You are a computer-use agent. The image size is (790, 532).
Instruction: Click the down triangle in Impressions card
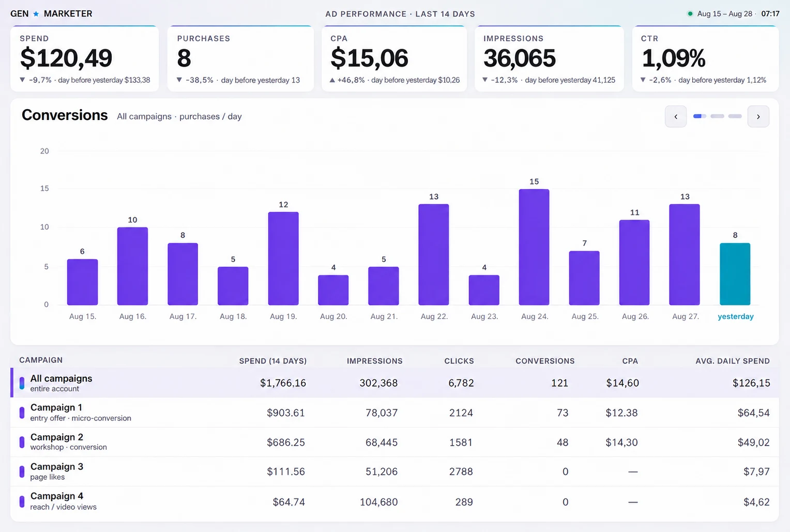485,80
